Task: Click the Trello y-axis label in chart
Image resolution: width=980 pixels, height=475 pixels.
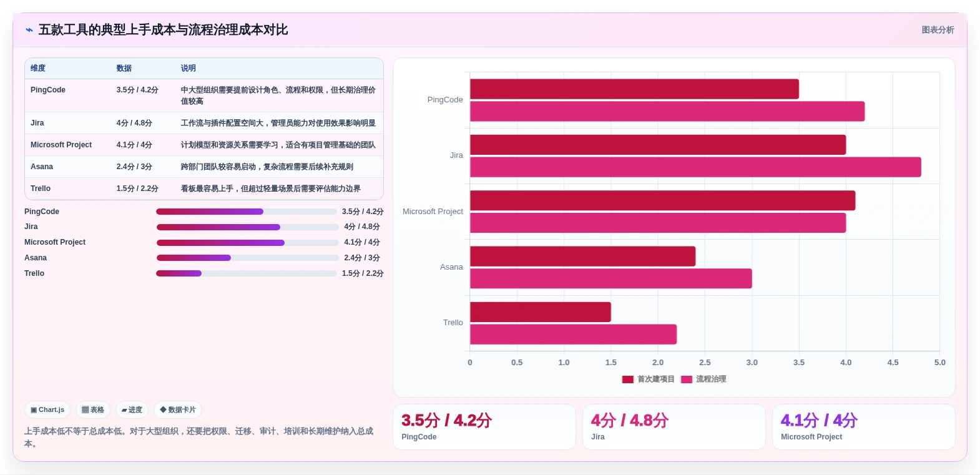Action: 453,323
